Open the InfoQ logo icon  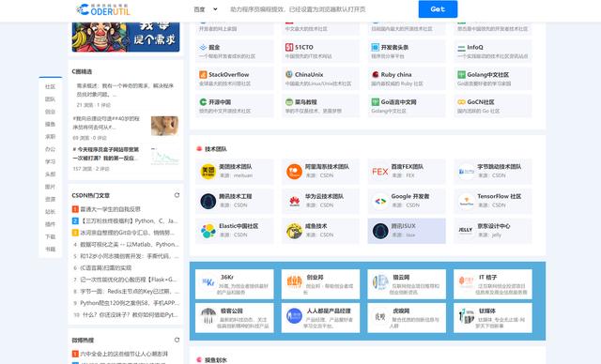tap(461, 48)
